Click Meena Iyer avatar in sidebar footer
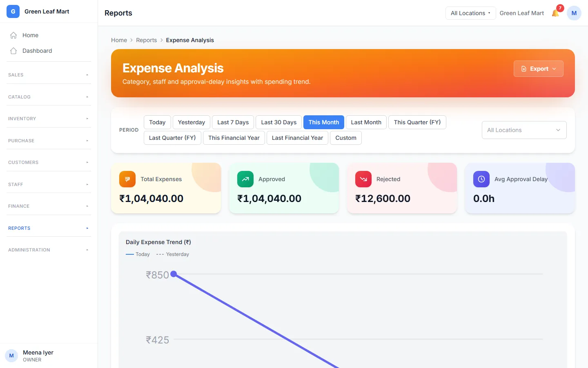Image resolution: width=588 pixels, height=368 pixels. 11,356
